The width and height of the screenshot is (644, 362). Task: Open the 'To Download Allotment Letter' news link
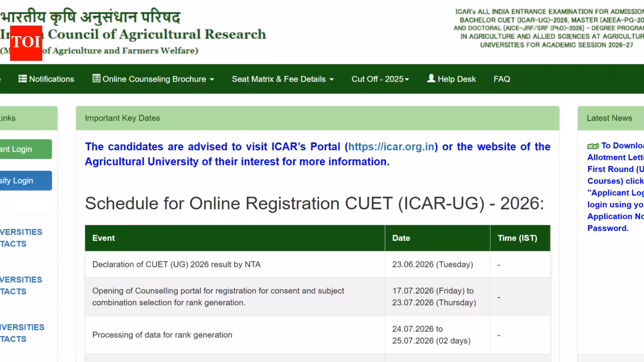pyautogui.click(x=615, y=187)
